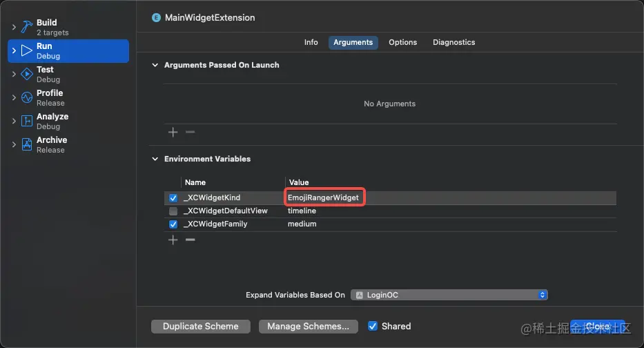Click the Build hammer icon
Viewport: 644px width, 348px height.
[27, 27]
